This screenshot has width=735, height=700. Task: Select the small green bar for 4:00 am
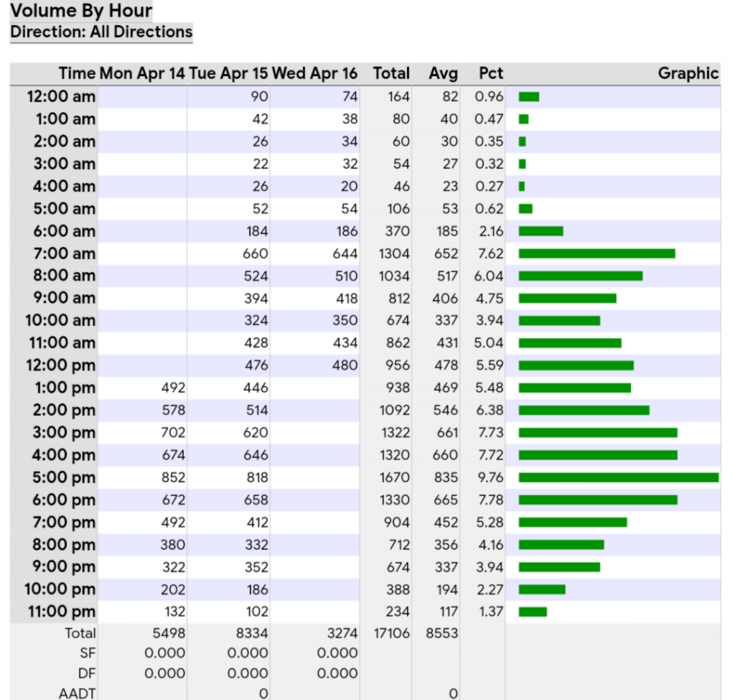522,187
